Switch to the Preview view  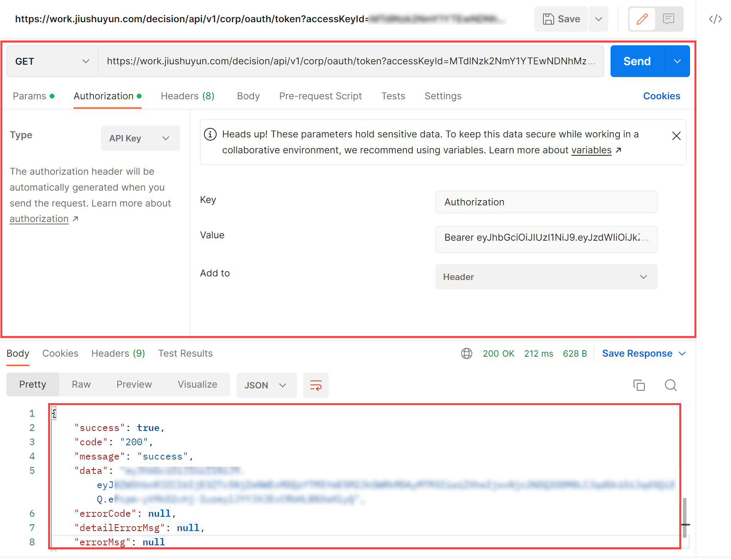coord(134,384)
